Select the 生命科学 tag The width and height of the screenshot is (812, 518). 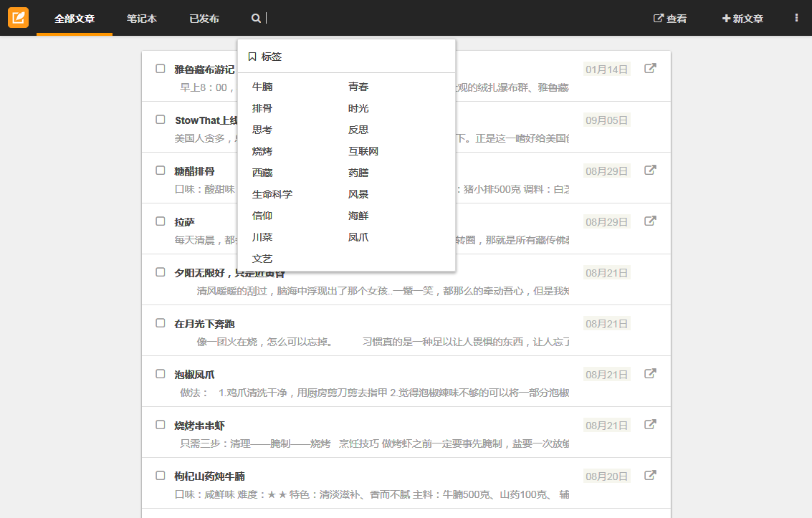[272, 194]
